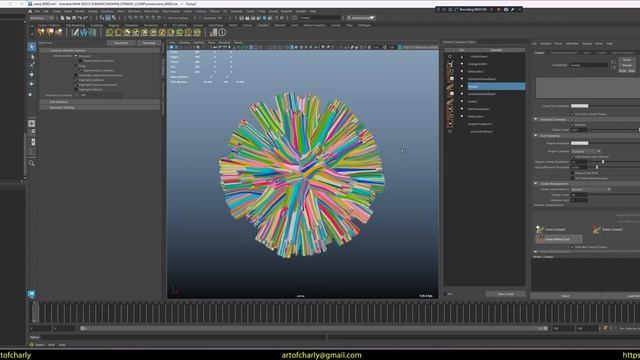
Task: Click the Select button at Attribute Editor bottom
Action: (565, 296)
